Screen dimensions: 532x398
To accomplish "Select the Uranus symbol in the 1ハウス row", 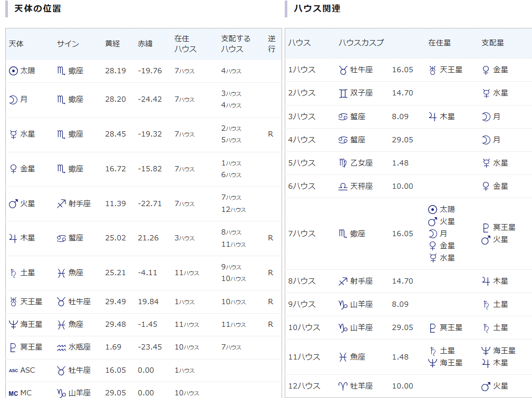I will (x=433, y=70).
